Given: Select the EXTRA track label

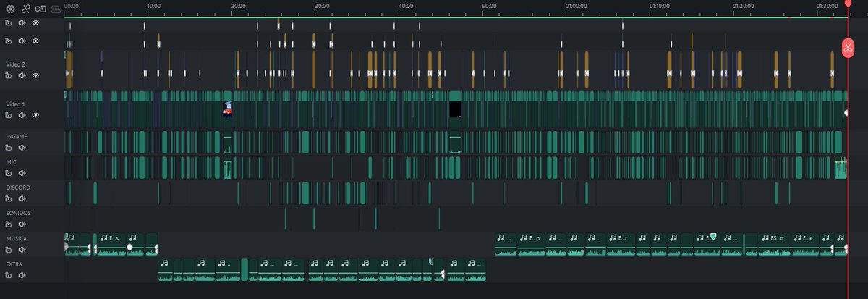Looking at the screenshot, I should coord(14,264).
